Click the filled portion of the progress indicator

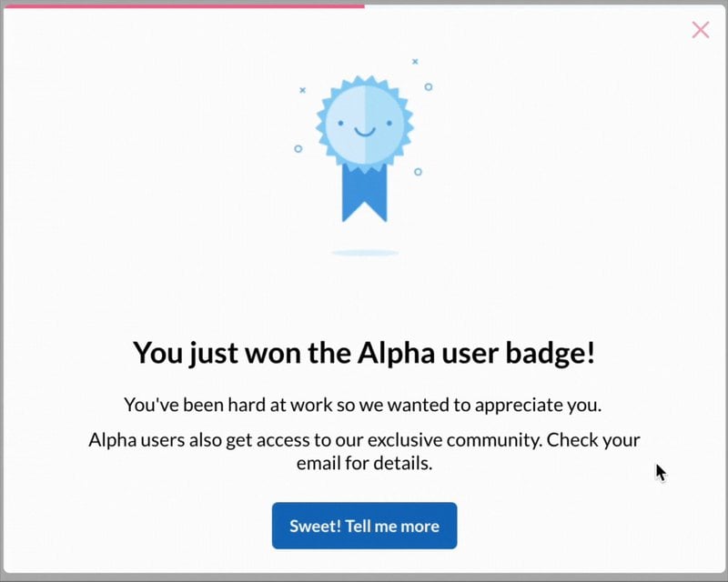pos(182,4)
